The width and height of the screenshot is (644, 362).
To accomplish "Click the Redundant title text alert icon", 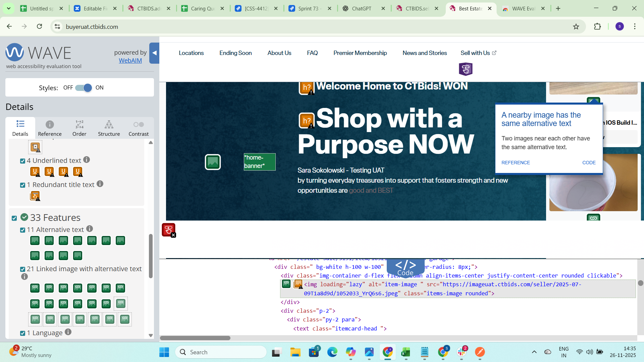I will pos(35,196).
